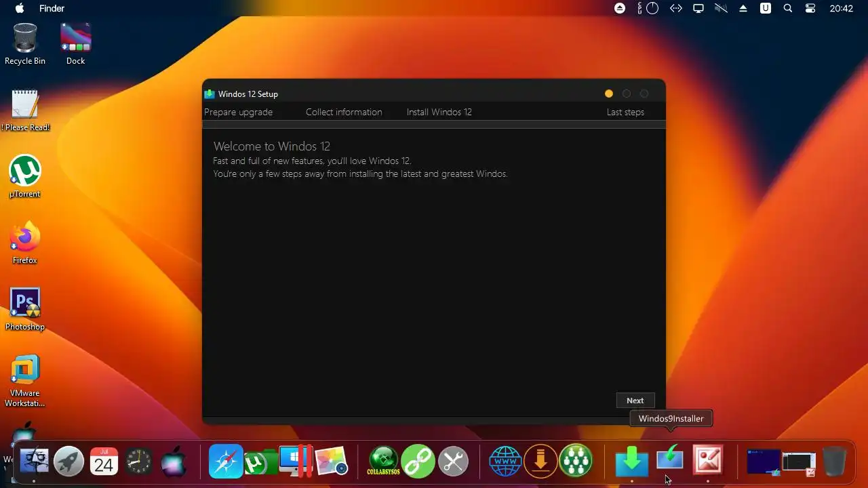Open Safari compass icon in dock
This screenshot has height=488, width=868.
click(226, 462)
